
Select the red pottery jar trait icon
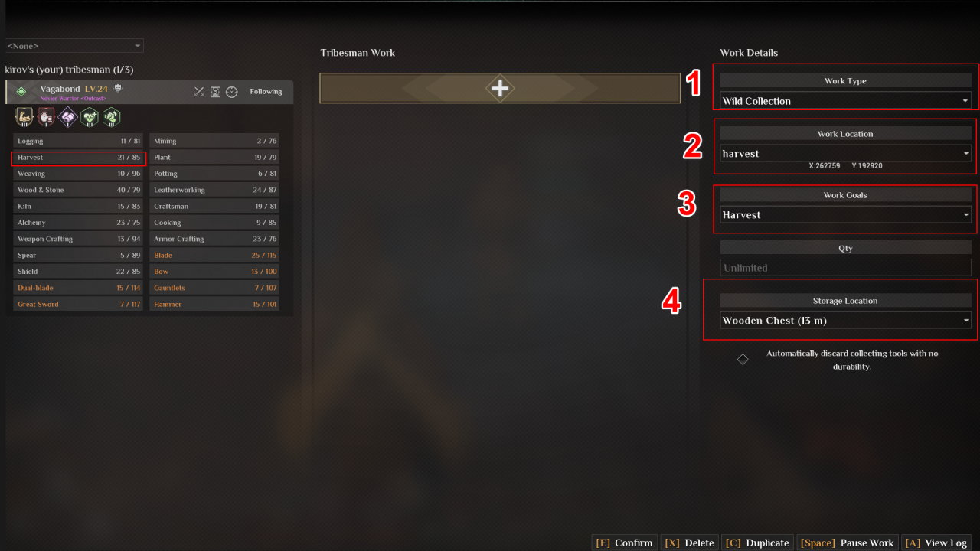click(x=46, y=117)
